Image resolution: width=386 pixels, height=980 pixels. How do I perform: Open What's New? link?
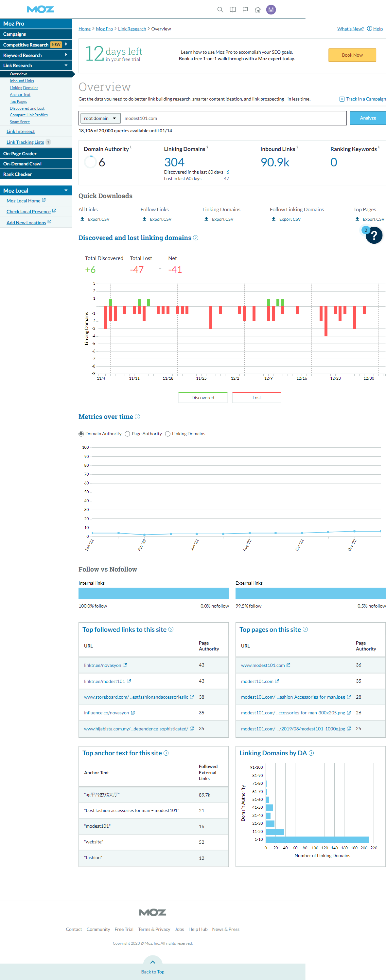pos(350,28)
